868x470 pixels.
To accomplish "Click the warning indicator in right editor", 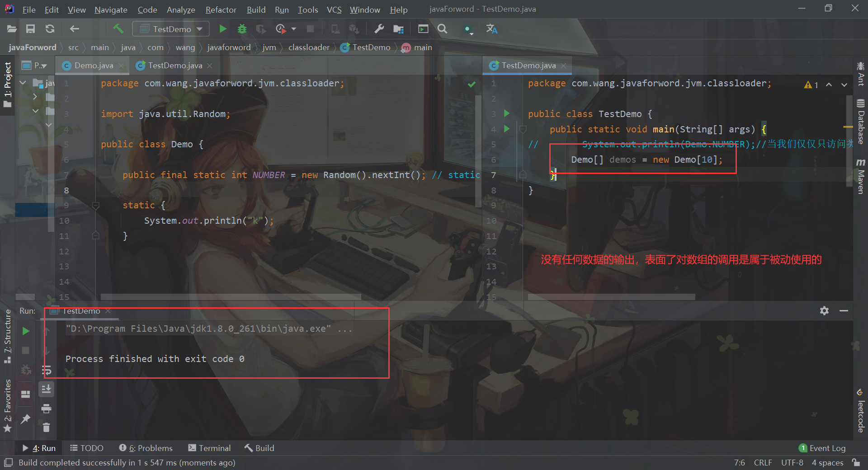I will pyautogui.click(x=811, y=85).
